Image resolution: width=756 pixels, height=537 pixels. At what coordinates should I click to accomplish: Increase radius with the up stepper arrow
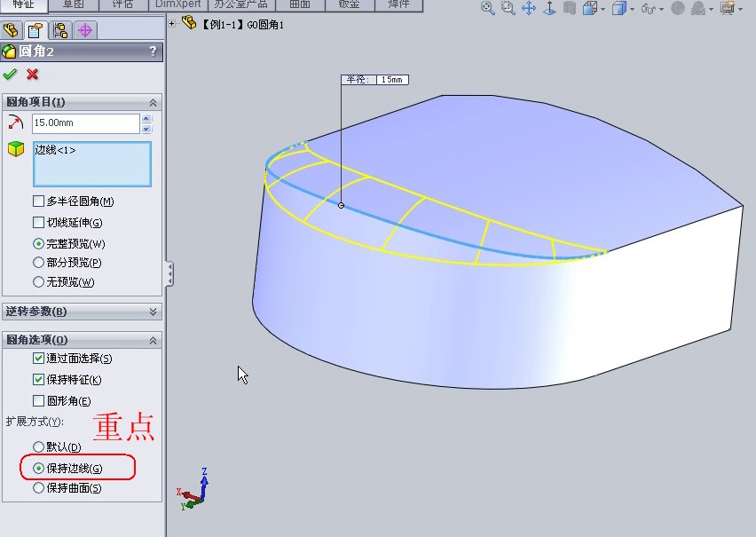pyautogui.click(x=146, y=118)
